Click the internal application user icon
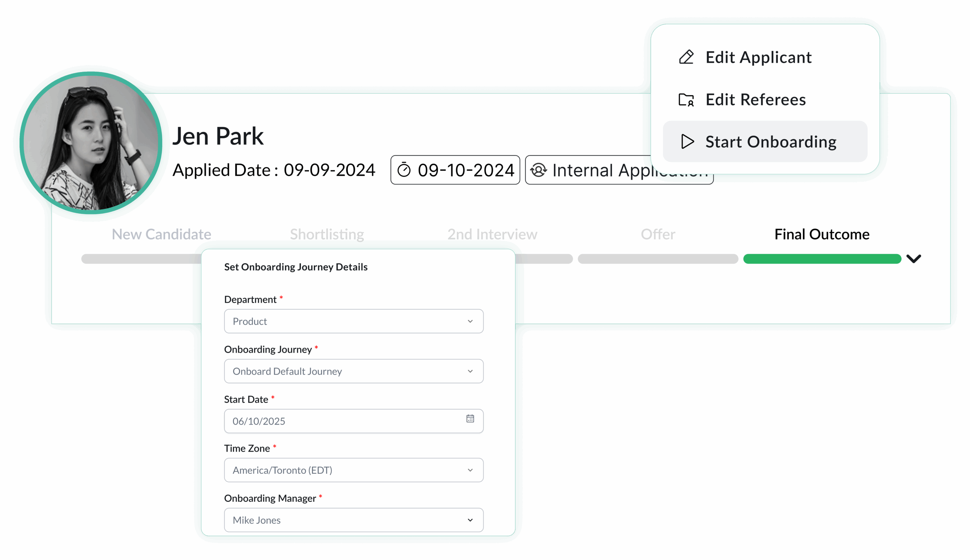The width and height of the screenshot is (970, 560). [x=539, y=170]
